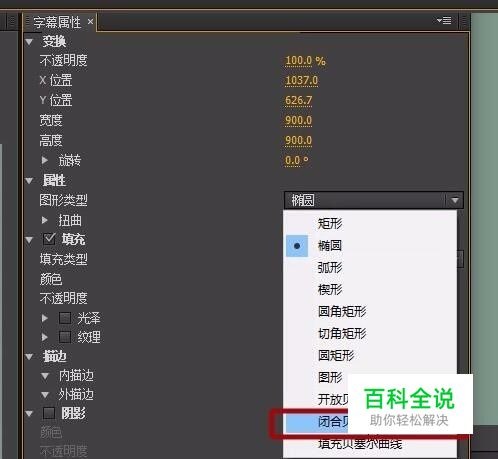
Task: Edit the Y 位置 value 626.7
Action: click(x=298, y=100)
